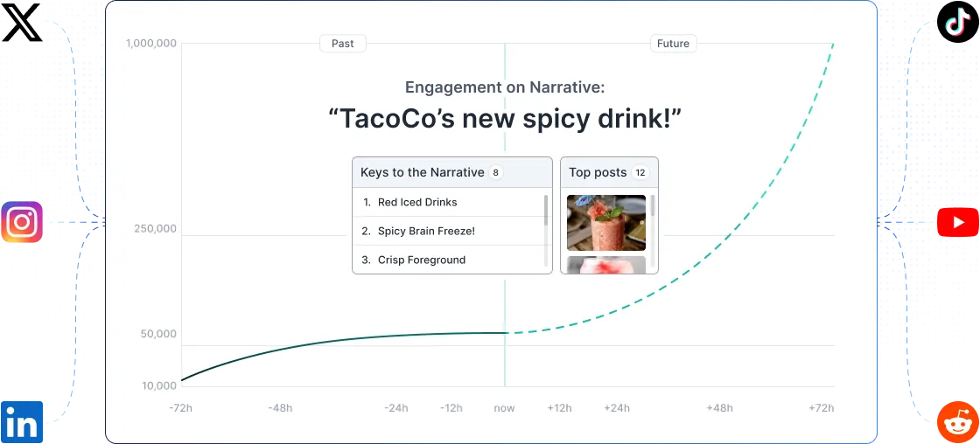Open the red iced drink post thumbnail

pyautogui.click(x=606, y=222)
